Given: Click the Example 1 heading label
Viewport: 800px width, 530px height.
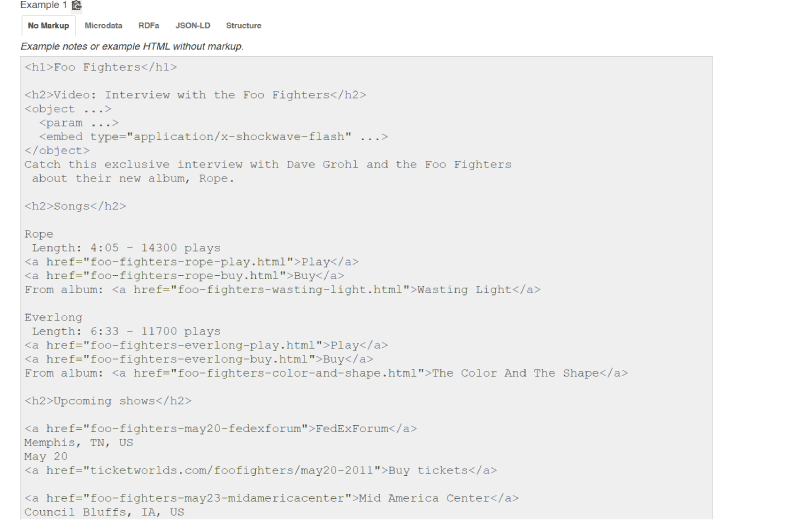Looking at the screenshot, I should (43, 5).
